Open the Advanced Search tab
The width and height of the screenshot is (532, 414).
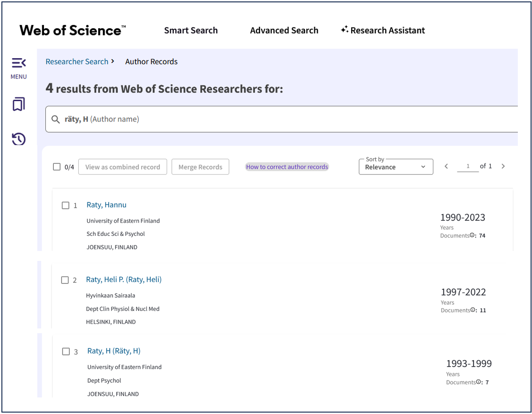284,30
